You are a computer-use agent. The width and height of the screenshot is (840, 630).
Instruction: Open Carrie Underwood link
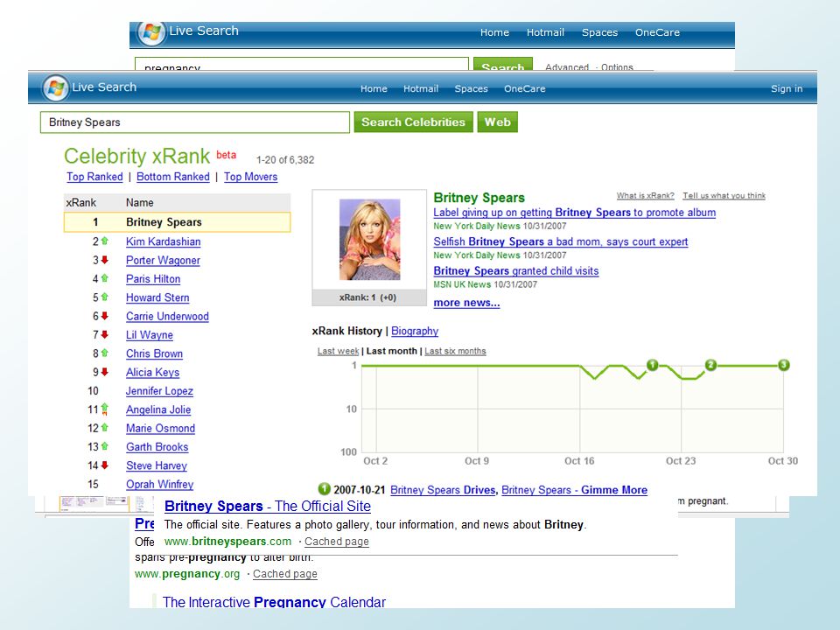[x=167, y=316]
